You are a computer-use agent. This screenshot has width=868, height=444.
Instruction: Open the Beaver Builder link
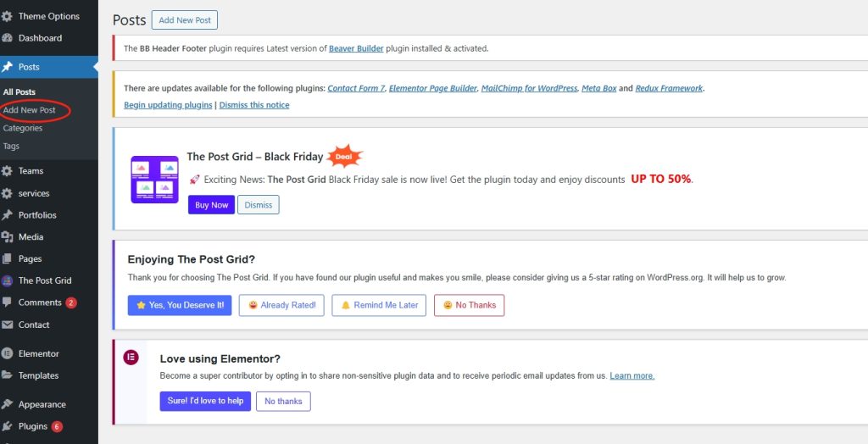click(x=356, y=48)
